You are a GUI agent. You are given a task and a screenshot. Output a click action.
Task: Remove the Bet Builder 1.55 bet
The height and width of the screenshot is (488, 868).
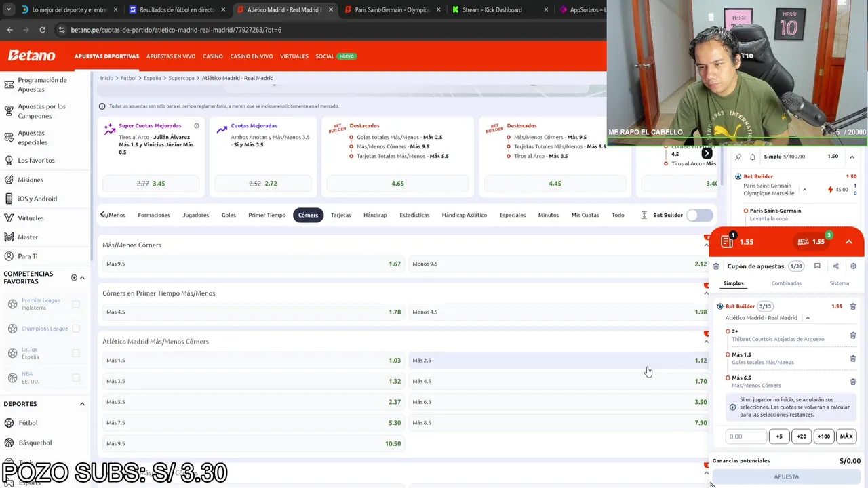point(853,306)
